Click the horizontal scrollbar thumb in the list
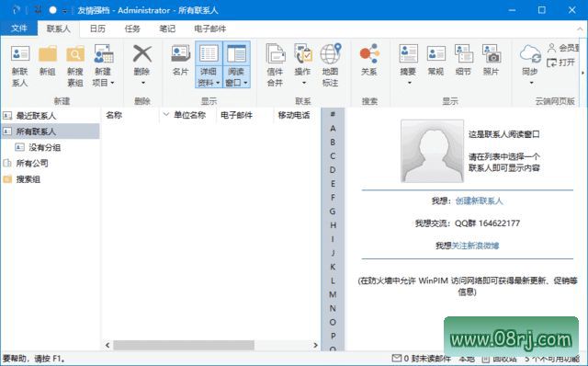The image size is (588, 366). point(184,345)
